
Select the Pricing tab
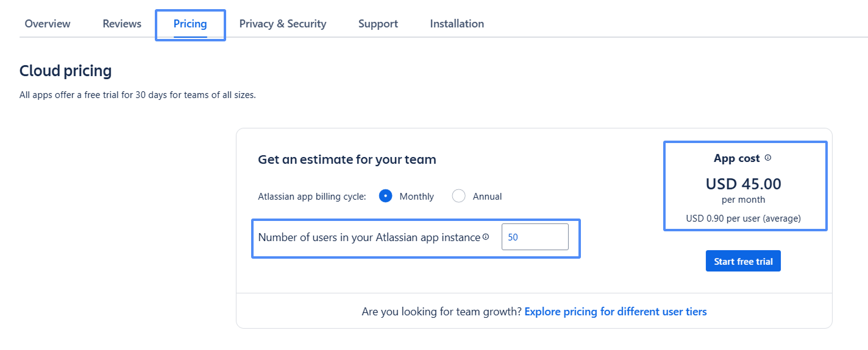(190, 24)
